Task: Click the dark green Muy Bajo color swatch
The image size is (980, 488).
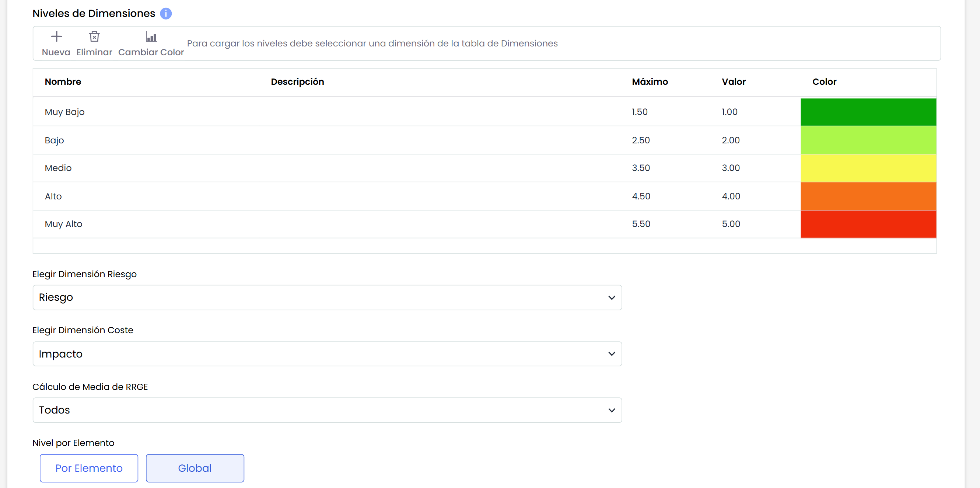Action: tap(868, 112)
